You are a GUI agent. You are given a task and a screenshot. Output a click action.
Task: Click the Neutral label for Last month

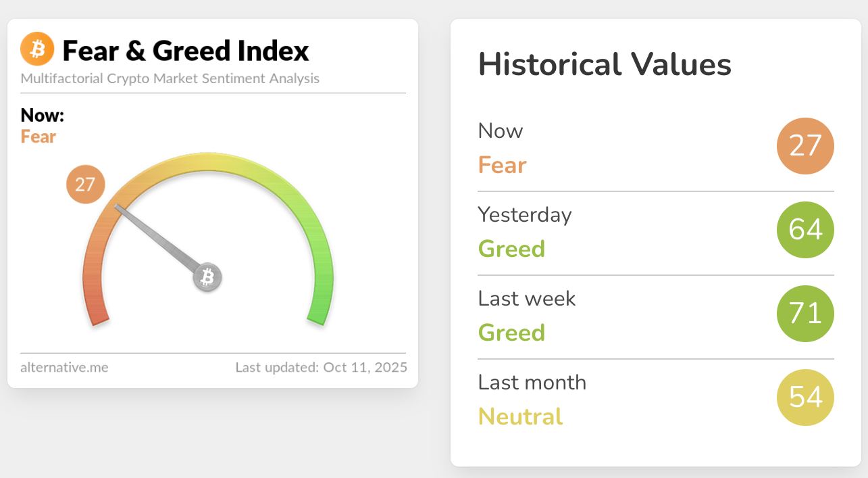(x=520, y=416)
